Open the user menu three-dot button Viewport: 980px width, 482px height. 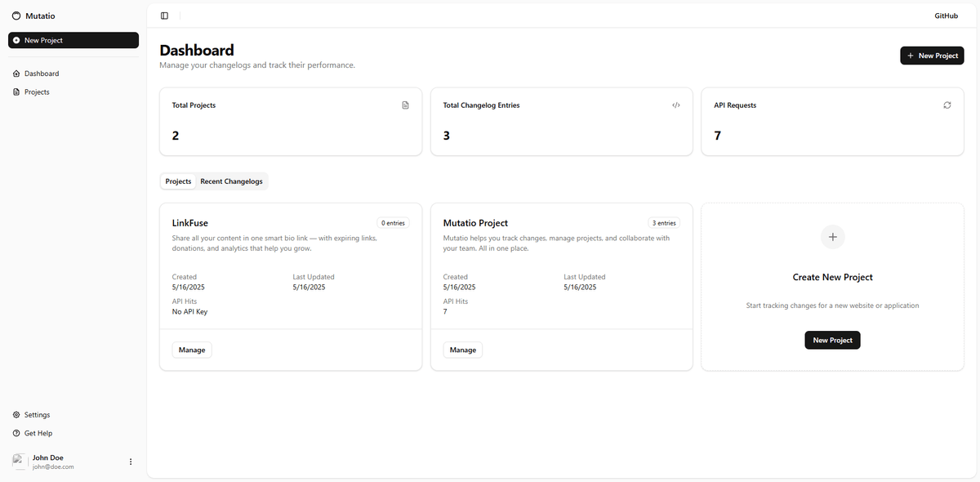(131, 462)
